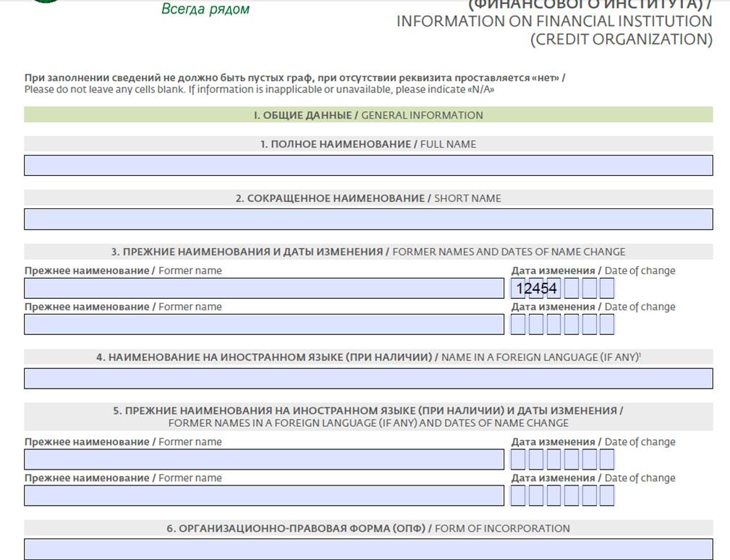The image size is (730, 560).
Task: Click the second Date of change field in section 5
Action: click(562, 496)
